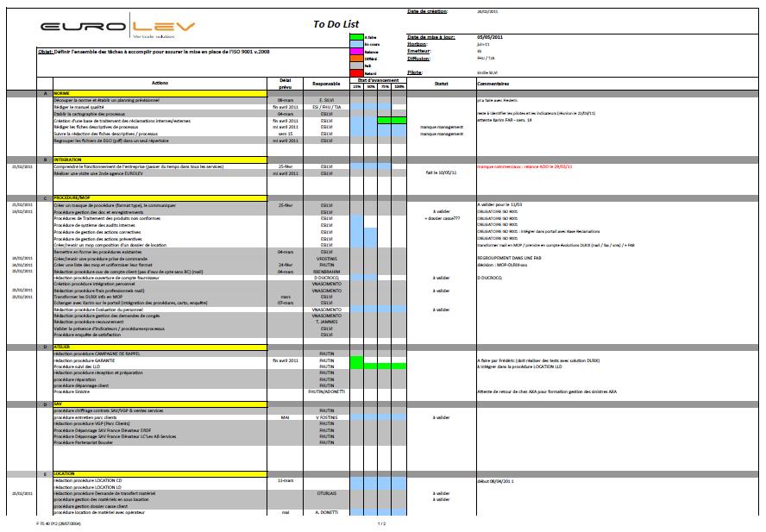The height and width of the screenshot is (532, 766).
Task: Click the "13-mars" deadline cell
Action: pos(286,481)
